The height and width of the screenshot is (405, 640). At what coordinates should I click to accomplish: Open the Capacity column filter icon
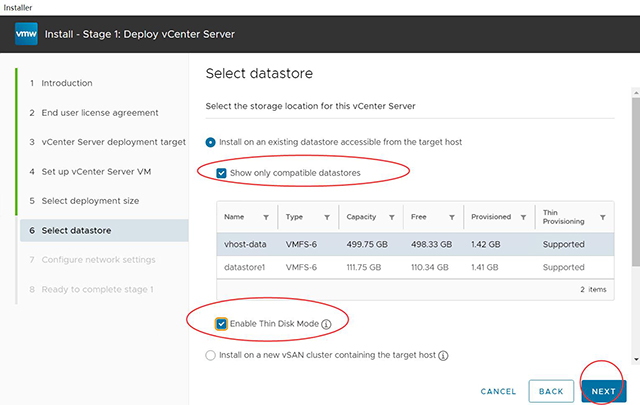[x=391, y=217]
